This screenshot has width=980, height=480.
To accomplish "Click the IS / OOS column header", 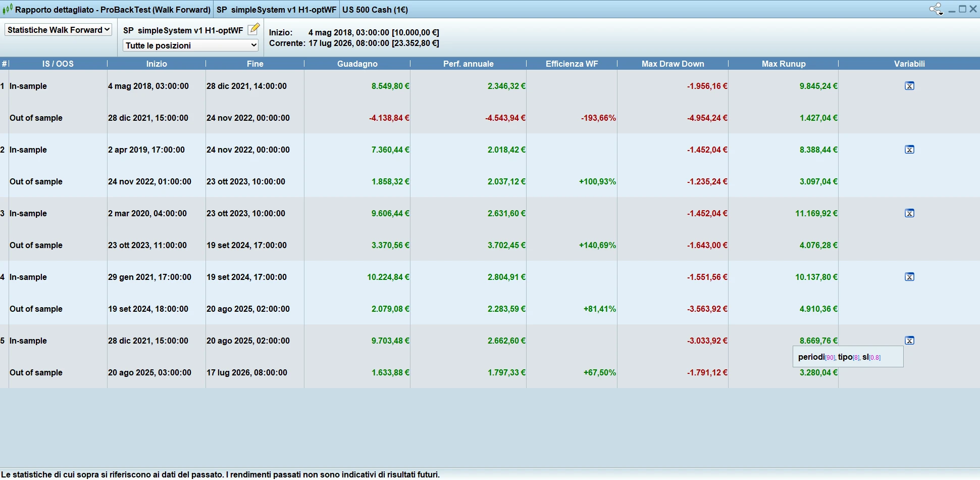I will coord(58,64).
